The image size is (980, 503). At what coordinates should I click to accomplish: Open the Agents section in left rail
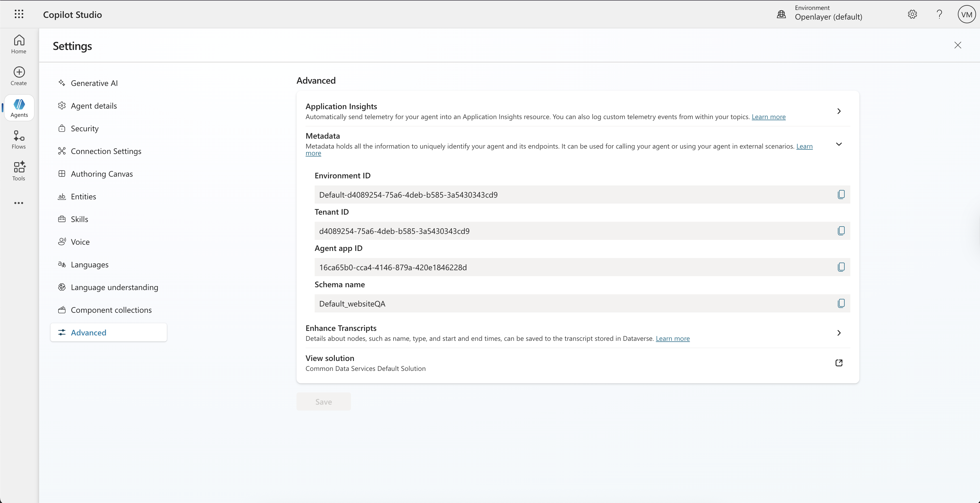click(19, 107)
